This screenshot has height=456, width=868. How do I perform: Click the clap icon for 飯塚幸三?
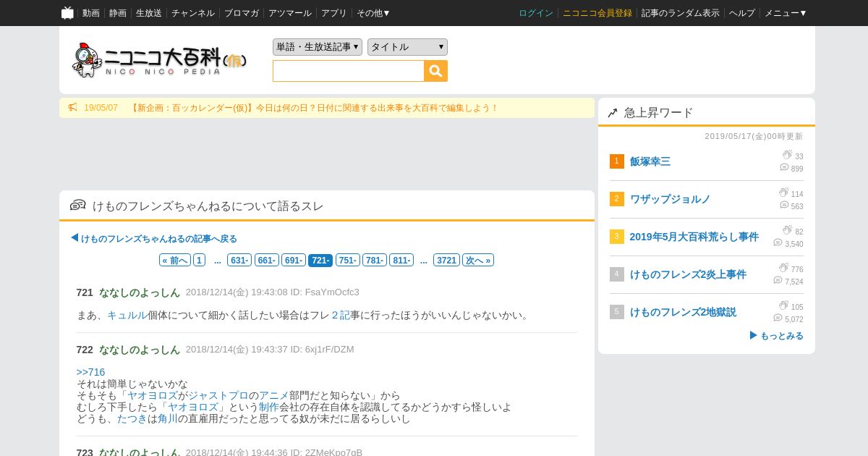(x=787, y=155)
